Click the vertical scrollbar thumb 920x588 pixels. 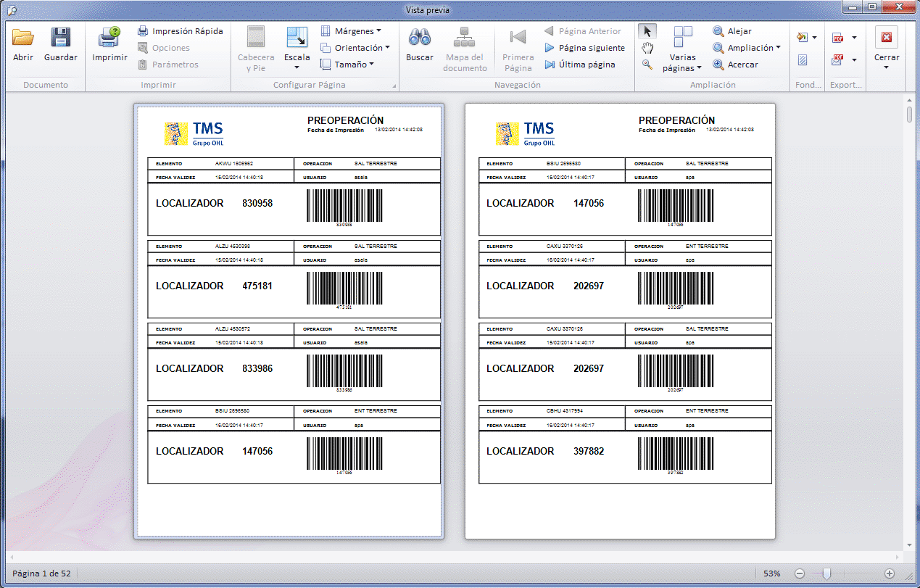[910, 115]
